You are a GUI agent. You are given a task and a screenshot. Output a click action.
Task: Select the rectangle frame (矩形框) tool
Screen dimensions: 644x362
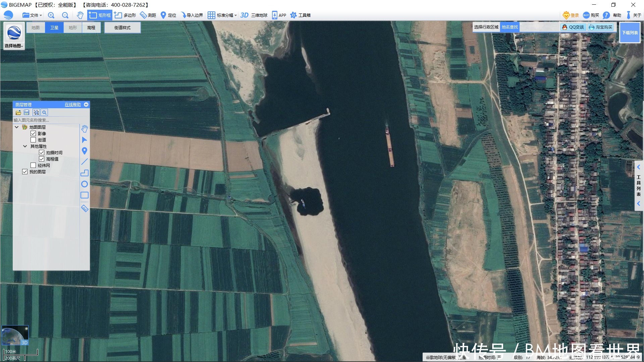click(100, 15)
